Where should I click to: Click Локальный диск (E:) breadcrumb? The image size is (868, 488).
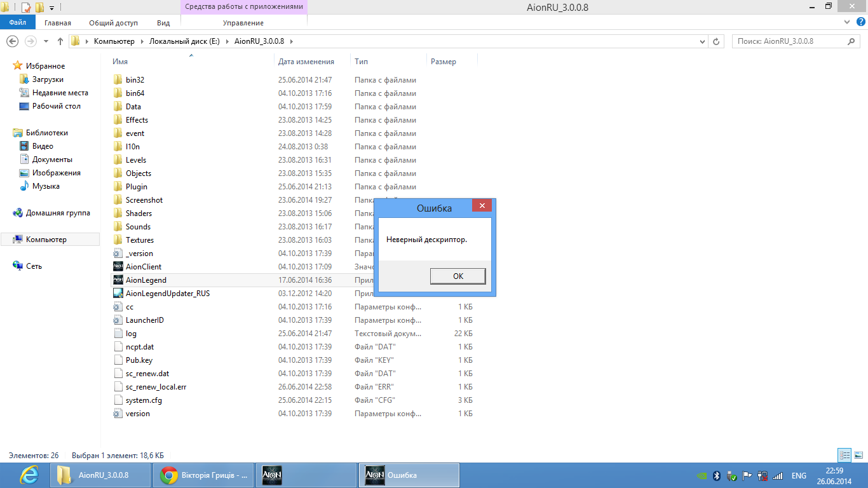pos(184,41)
